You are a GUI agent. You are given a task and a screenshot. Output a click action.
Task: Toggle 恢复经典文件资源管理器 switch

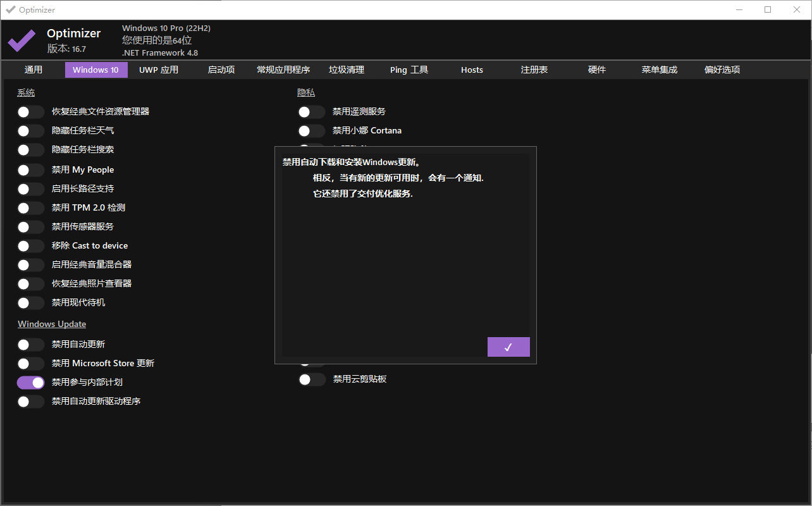pyautogui.click(x=30, y=112)
